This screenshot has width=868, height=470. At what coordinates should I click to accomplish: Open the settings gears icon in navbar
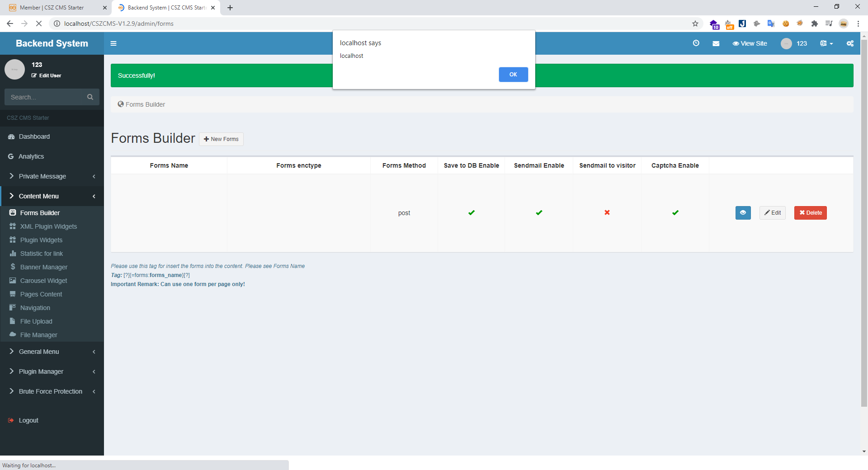(850, 43)
